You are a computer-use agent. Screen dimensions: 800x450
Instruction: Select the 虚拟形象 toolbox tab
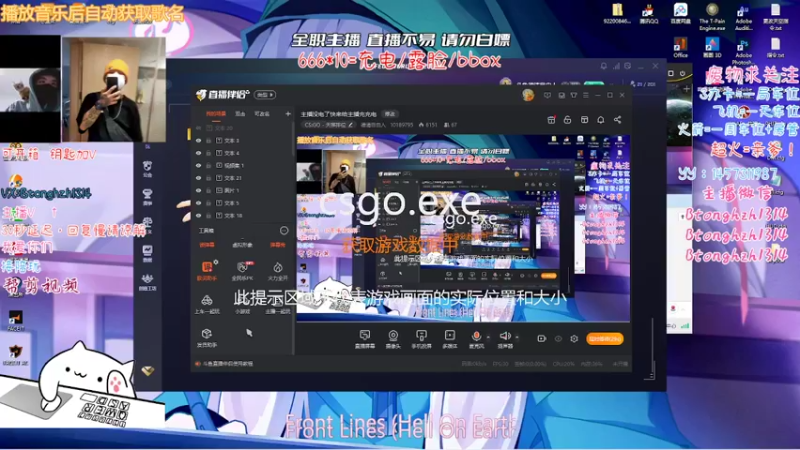pos(242,245)
